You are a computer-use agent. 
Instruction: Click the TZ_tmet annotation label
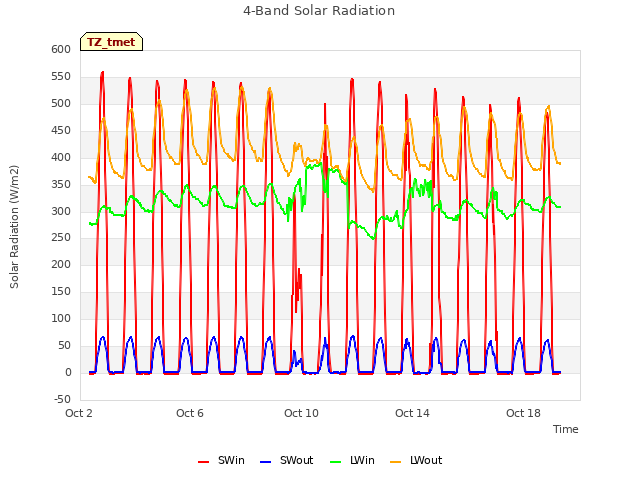tap(111, 42)
